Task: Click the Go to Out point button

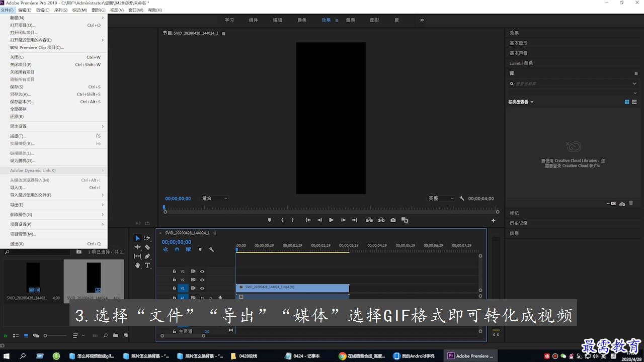Action: 355,220
